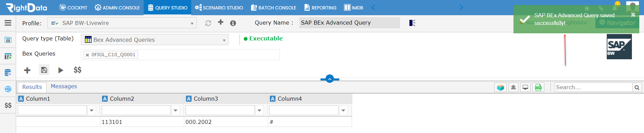Go to ADMIN CONSOLE tab
644x133 pixels.
pos(117,7)
